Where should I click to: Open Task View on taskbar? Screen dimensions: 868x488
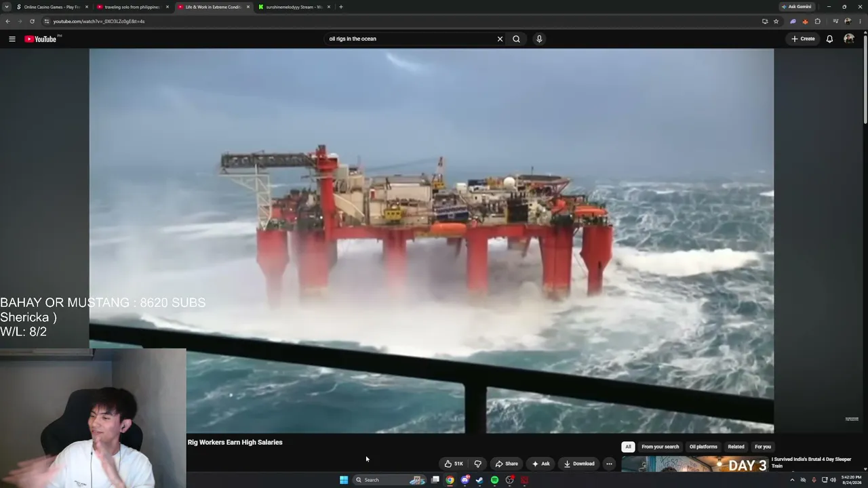[435, 480]
